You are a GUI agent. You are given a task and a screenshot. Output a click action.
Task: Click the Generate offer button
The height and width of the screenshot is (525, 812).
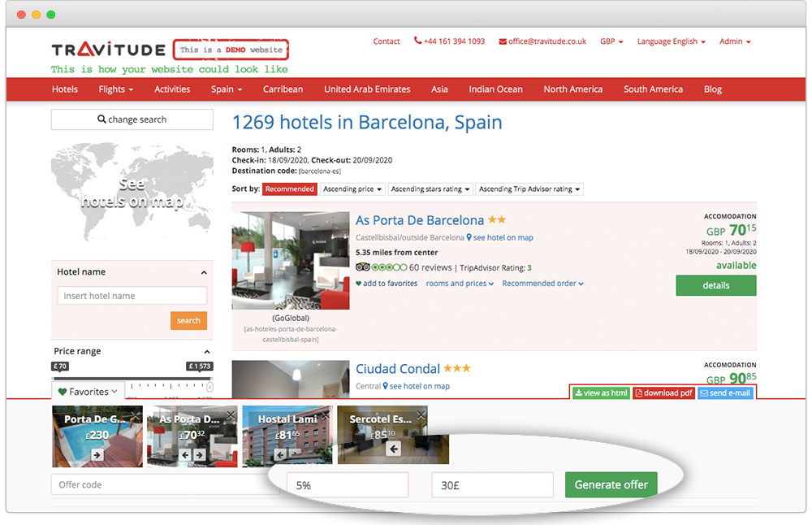(611, 485)
